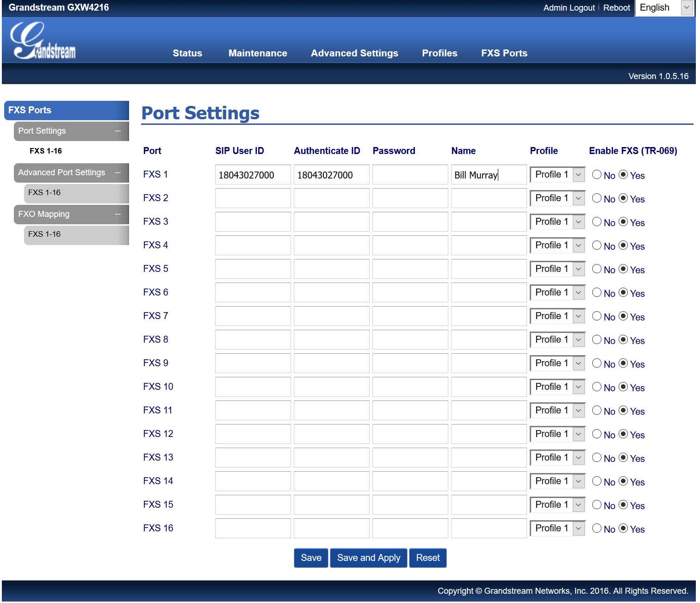Click the SIP User ID field for FXS 1
Screen dimensions: 700x603
[x=253, y=174]
